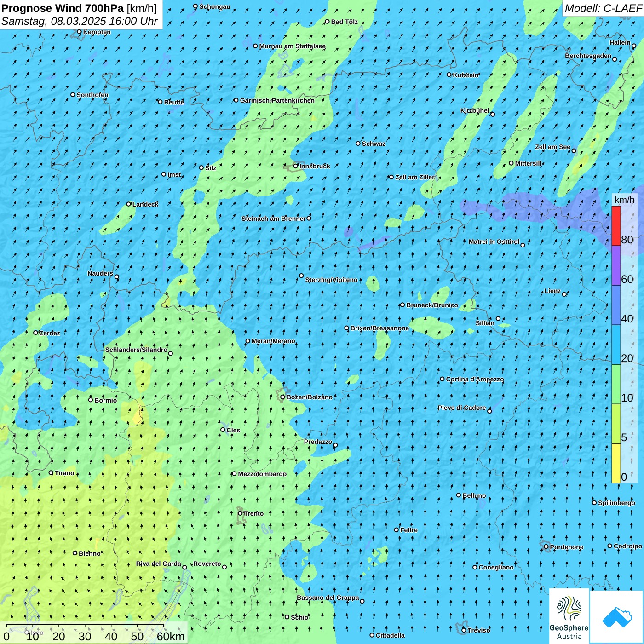Image resolution: width=644 pixels, height=644 pixels.
Task: Click the 'Zernez' label
Action: pyautogui.click(x=50, y=333)
